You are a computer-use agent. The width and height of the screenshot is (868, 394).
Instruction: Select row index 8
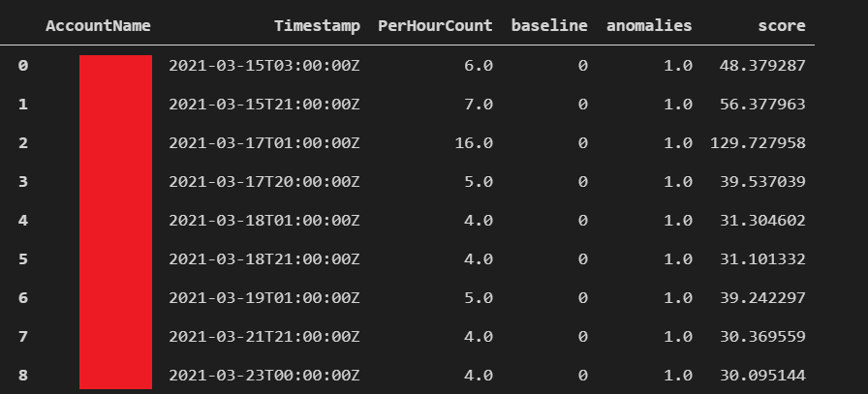22,375
